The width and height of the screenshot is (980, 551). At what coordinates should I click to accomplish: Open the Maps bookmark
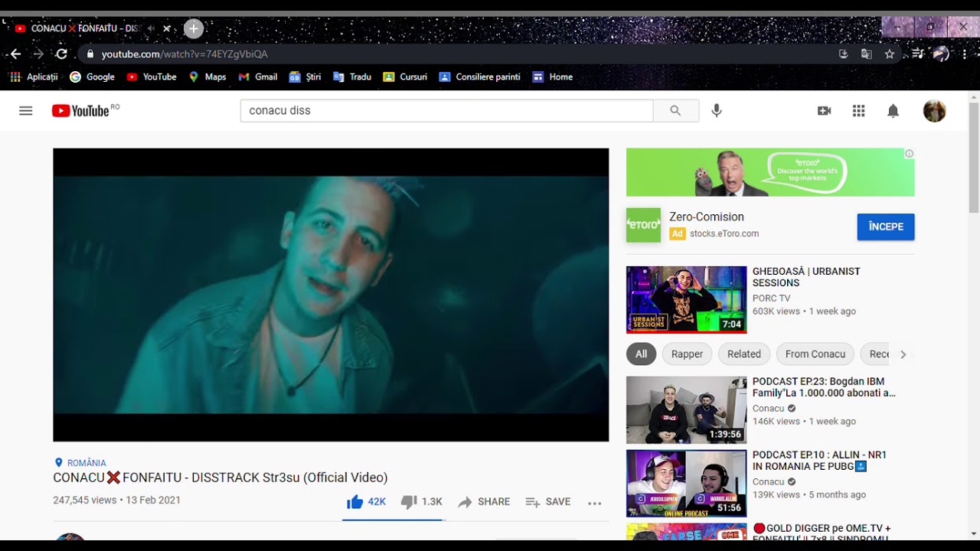[x=207, y=77]
